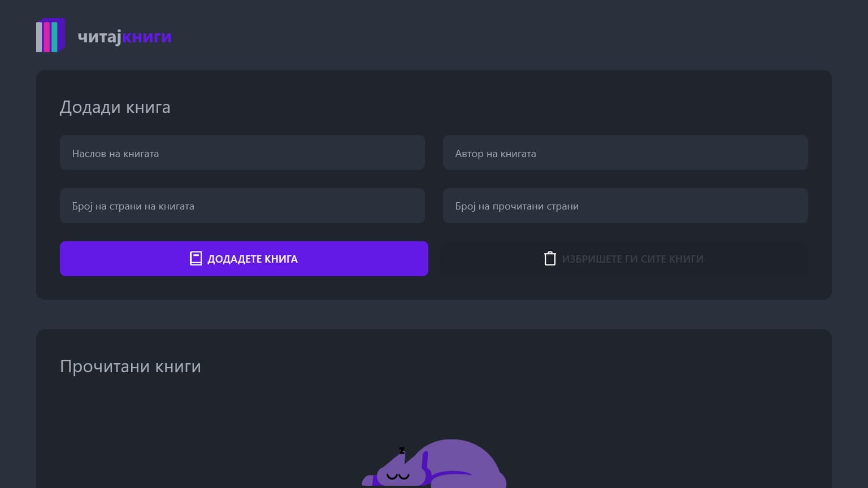Click the purple 'книги' logo word
The image size is (868, 488).
pyautogui.click(x=147, y=37)
